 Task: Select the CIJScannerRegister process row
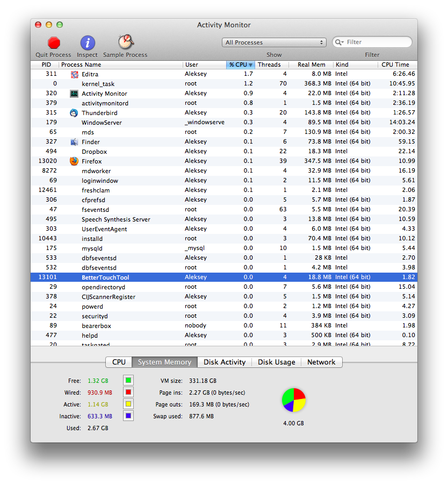click(224, 297)
